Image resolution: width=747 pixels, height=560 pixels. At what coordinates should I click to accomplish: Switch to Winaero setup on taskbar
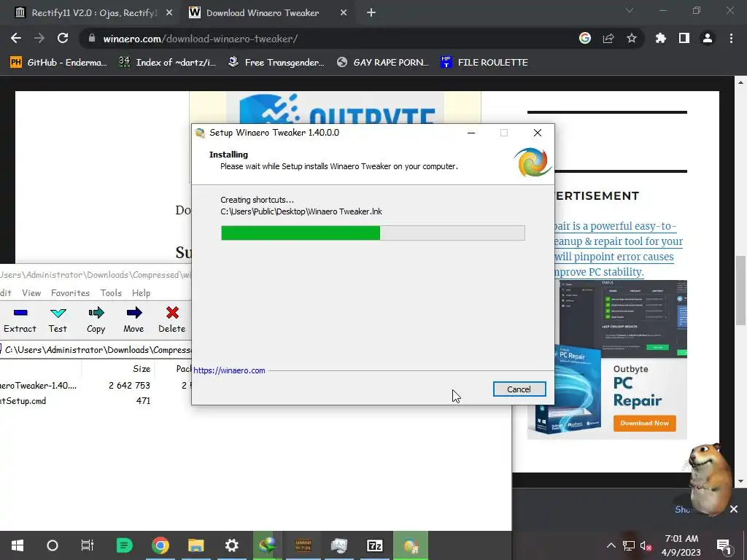[x=411, y=545]
